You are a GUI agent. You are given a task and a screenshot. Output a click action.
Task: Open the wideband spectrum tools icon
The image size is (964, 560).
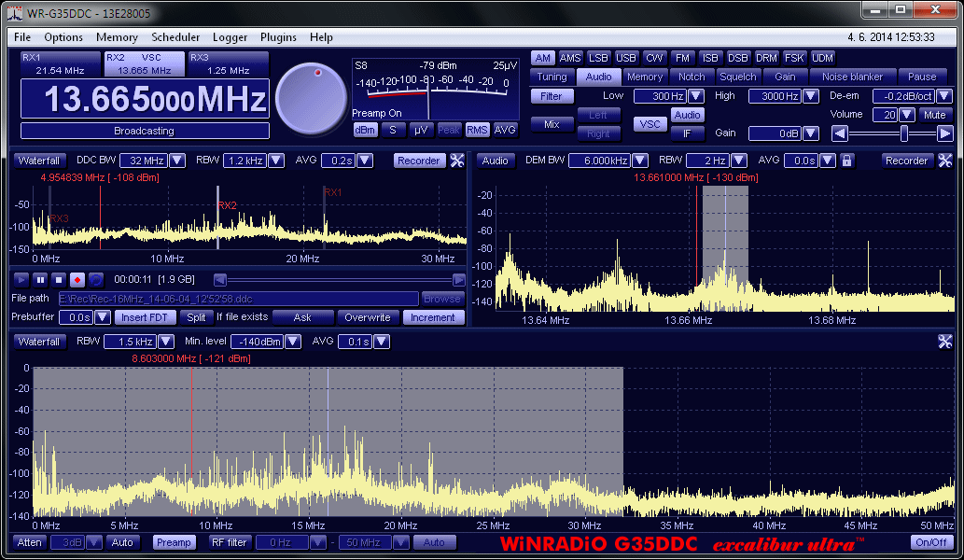click(945, 342)
